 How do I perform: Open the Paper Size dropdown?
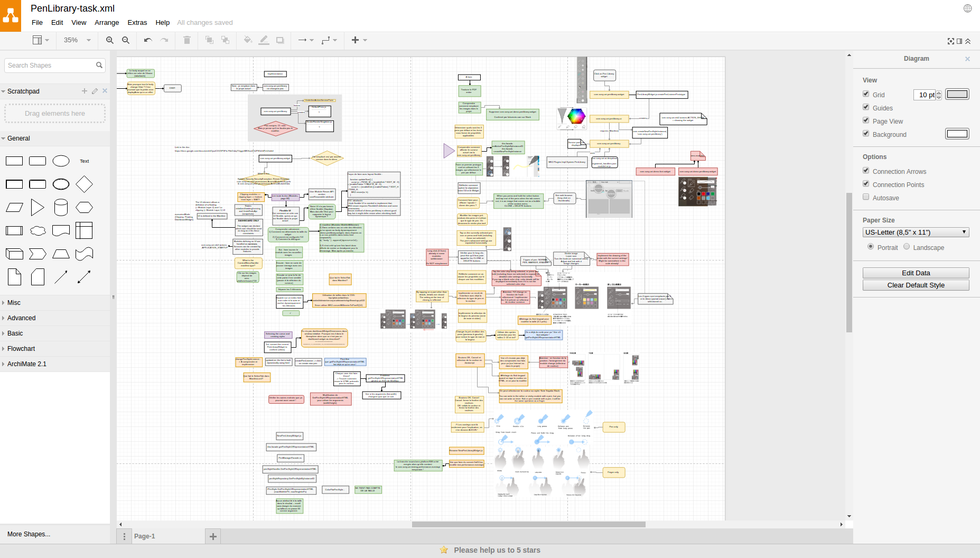916,232
